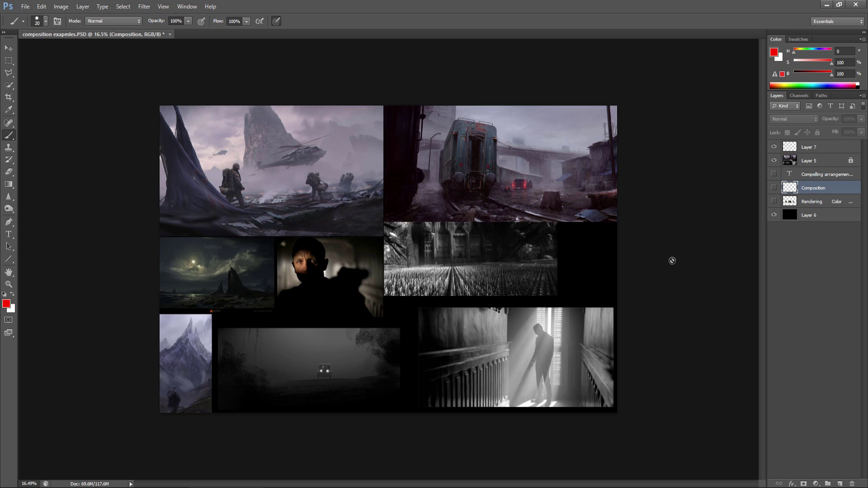Open the painting Mode dropdown
The width and height of the screenshot is (868, 488).
tap(113, 21)
